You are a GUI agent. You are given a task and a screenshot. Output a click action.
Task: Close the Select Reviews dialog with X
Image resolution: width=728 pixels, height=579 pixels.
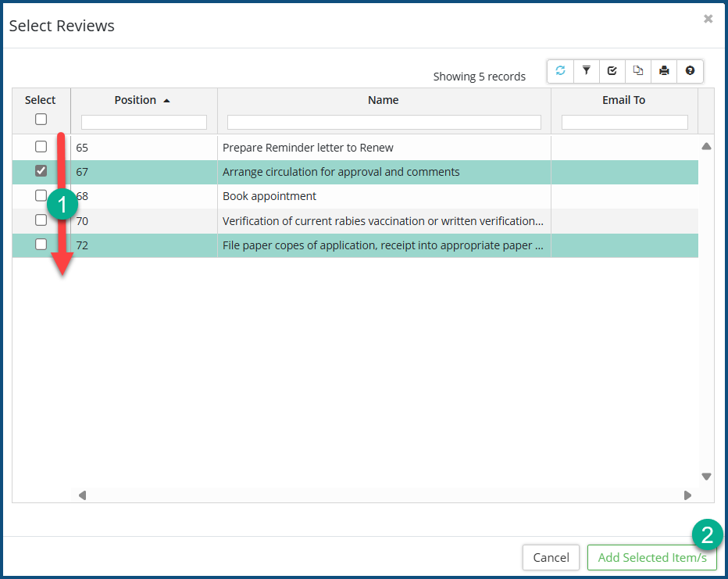click(x=708, y=19)
